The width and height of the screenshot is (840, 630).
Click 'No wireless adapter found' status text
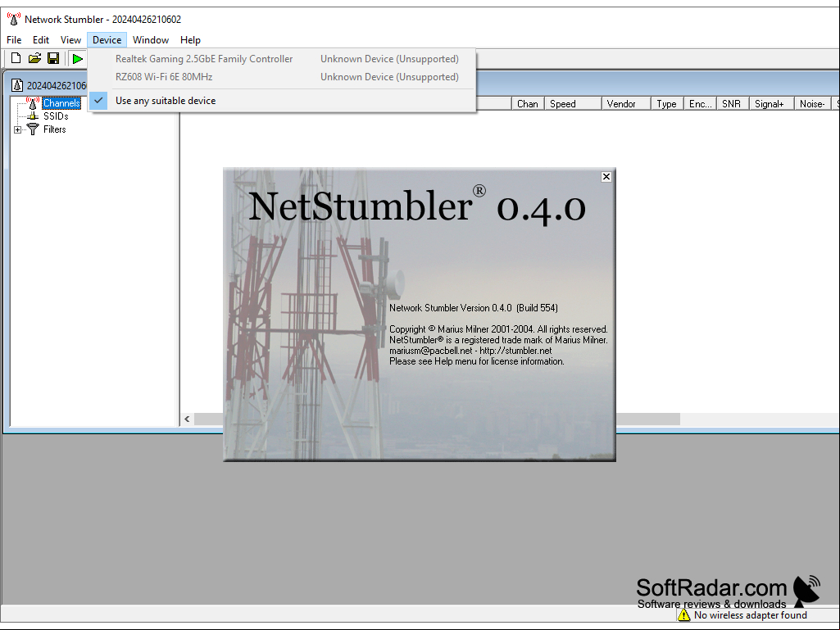point(751,615)
